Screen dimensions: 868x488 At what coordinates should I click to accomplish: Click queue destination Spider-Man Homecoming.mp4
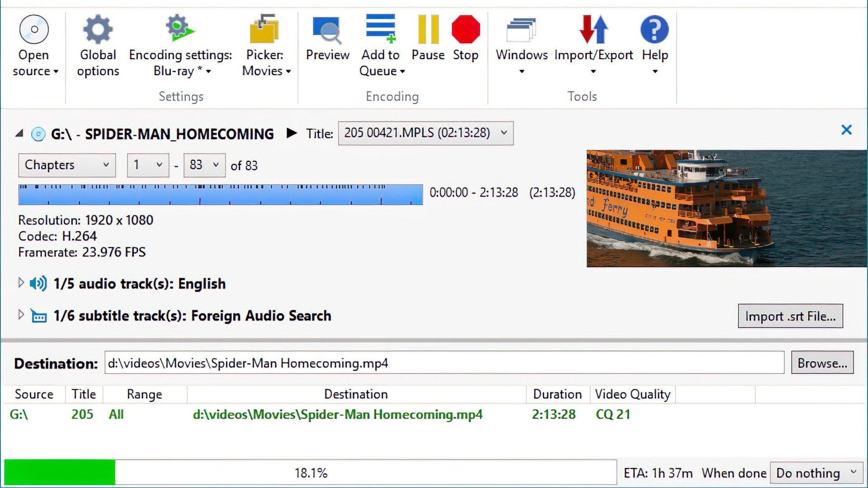point(338,414)
